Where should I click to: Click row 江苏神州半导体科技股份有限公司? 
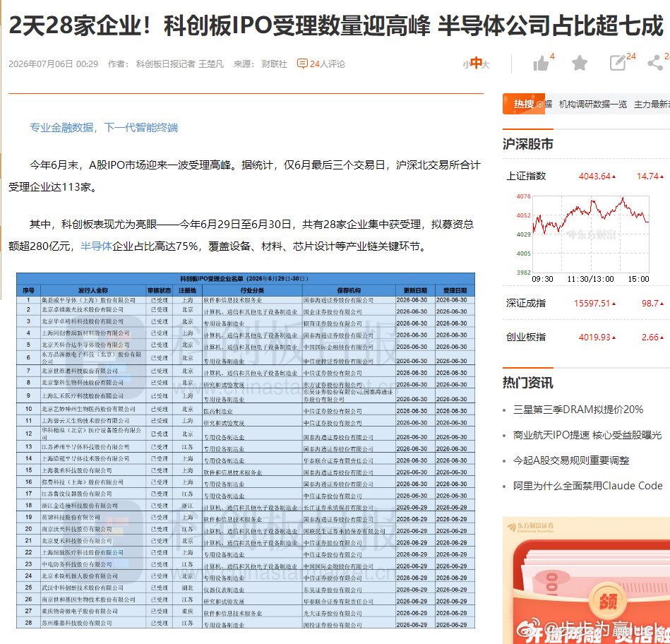245,447
